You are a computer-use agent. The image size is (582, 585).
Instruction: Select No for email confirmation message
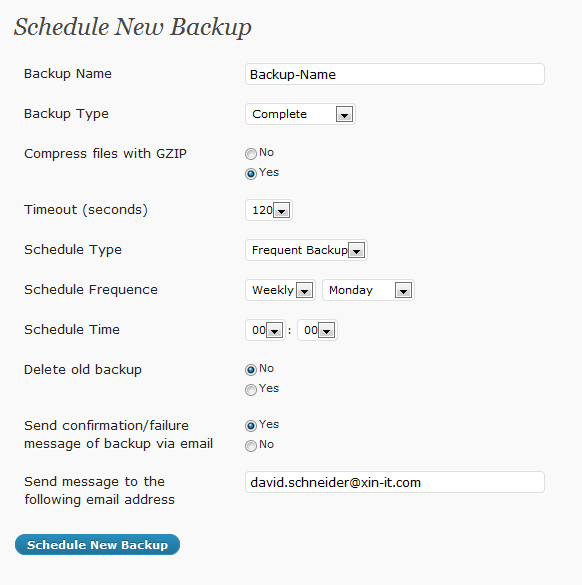(251, 446)
